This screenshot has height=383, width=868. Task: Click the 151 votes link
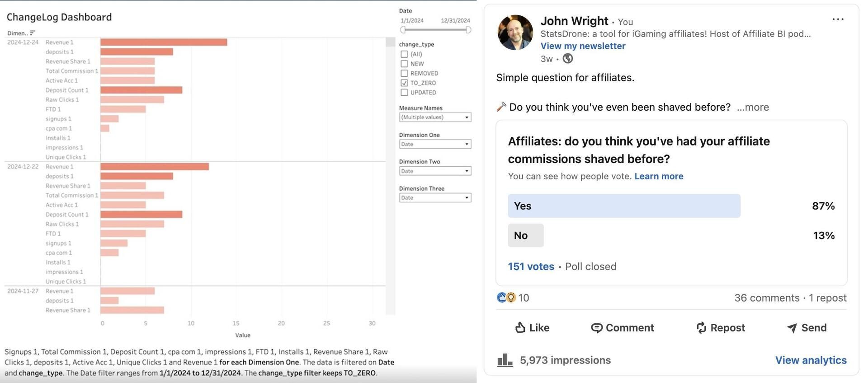point(531,266)
